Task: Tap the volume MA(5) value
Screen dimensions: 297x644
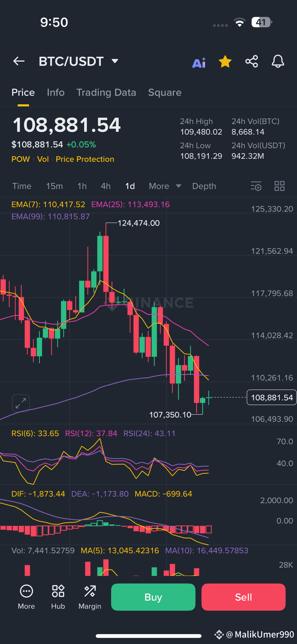Action: (x=120, y=550)
